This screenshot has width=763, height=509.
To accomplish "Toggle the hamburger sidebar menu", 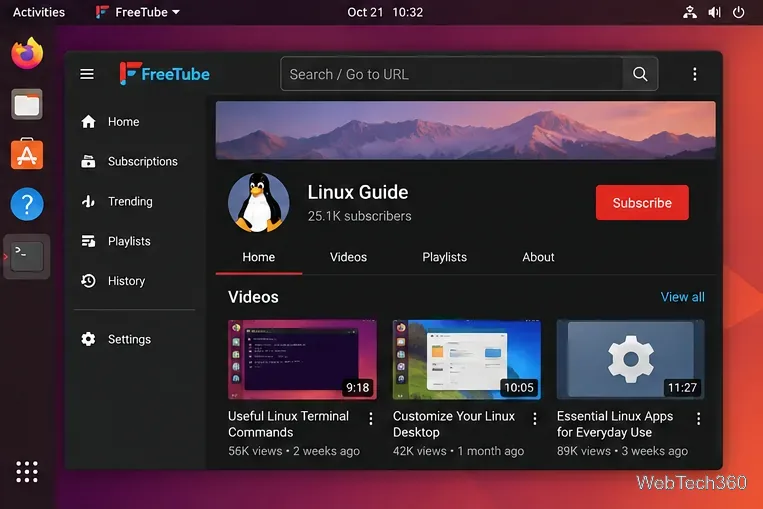I will click(87, 74).
